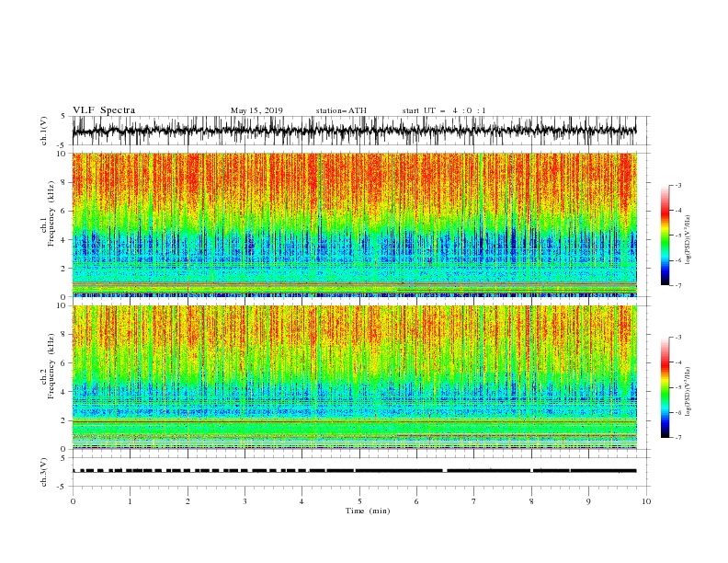Click the "ch.1(V)" waveform axis label
Viewport: 728px width, 563px height.
coord(44,131)
